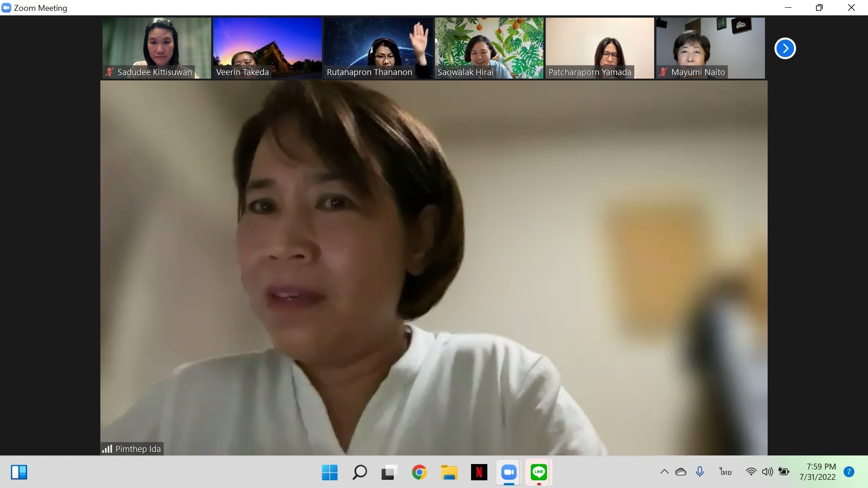Open the clock and date calendar
Screen dimensions: 868x488
tap(817, 472)
